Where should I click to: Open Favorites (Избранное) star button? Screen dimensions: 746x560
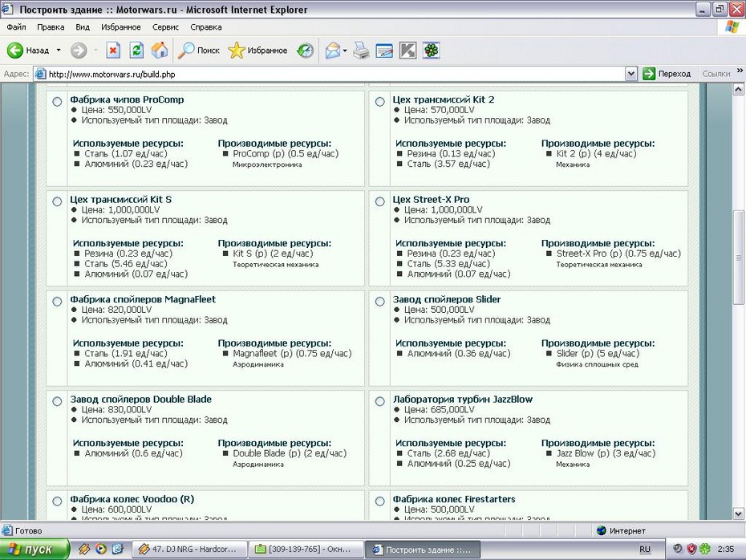click(x=257, y=50)
